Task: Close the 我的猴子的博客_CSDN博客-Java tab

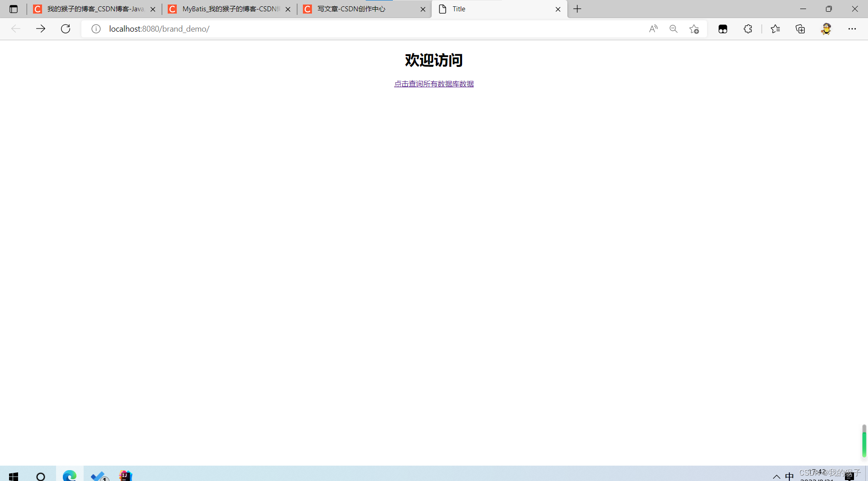Action: (x=153, y=9)
